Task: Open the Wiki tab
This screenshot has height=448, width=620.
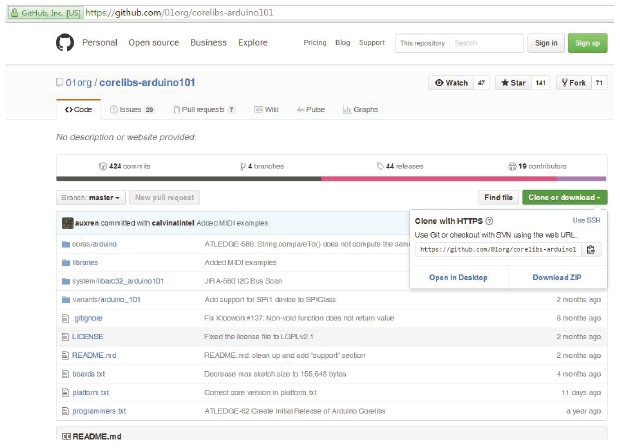Action: [266, 110]
